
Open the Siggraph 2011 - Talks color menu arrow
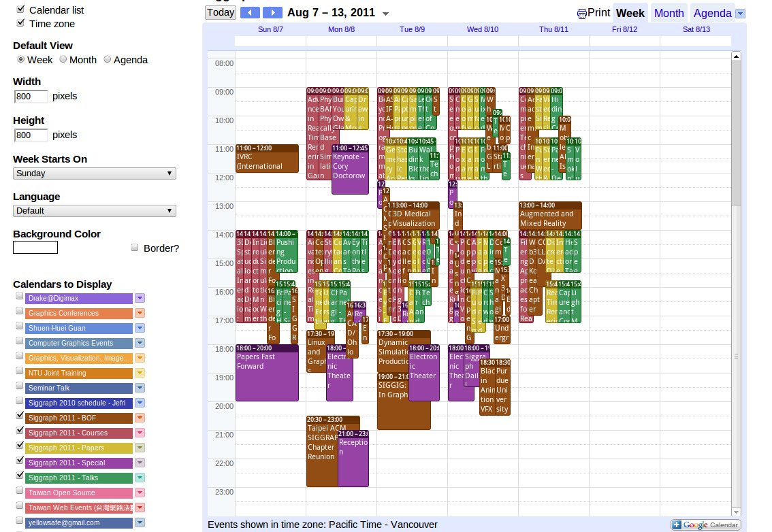140,478
